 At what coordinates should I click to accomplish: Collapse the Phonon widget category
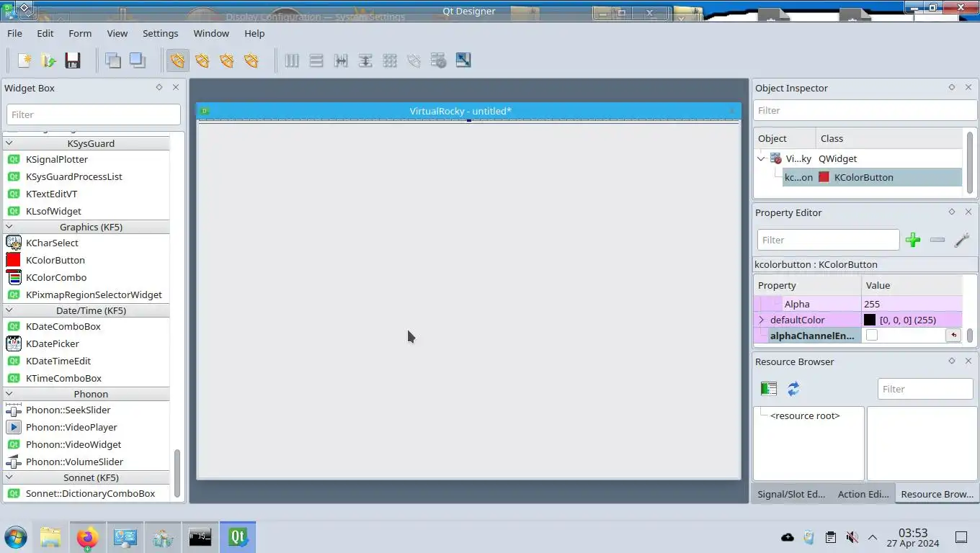pos(9,394)
